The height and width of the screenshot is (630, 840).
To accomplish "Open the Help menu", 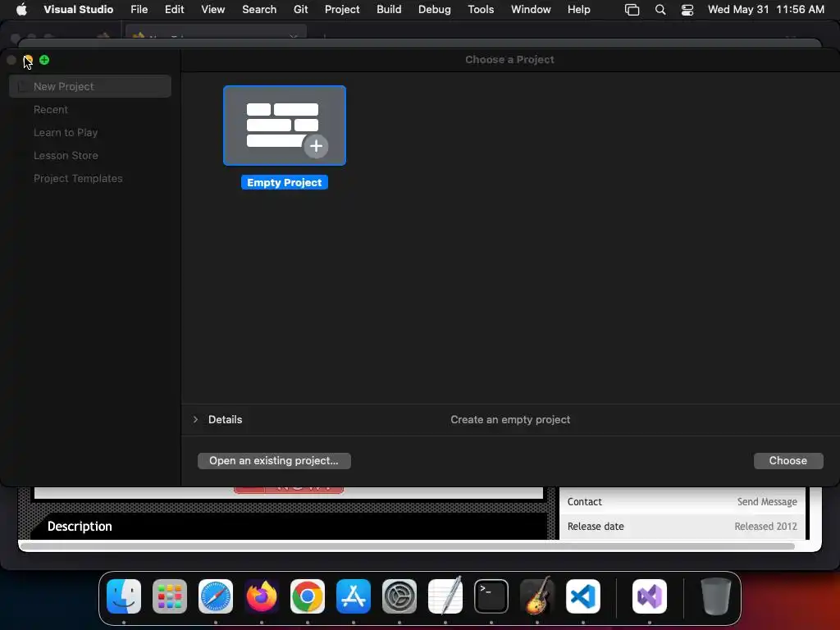I will tap(579, 9).
